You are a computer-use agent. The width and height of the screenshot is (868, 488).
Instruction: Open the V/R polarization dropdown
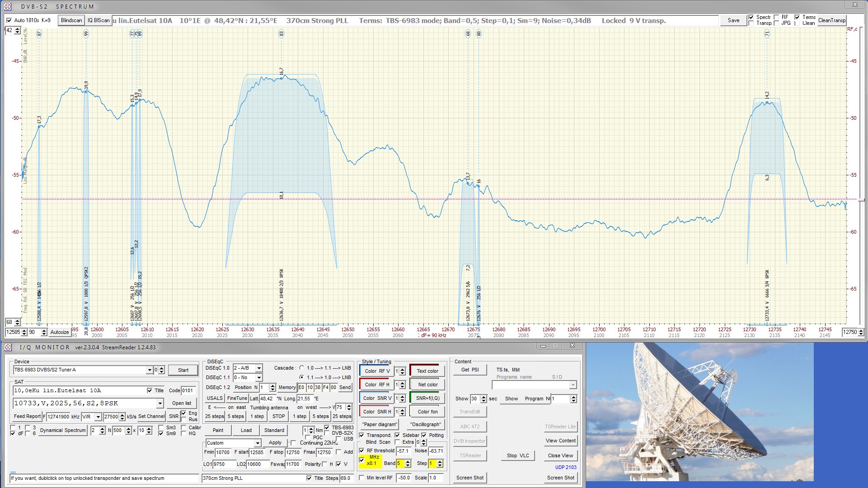click(98, 417)
